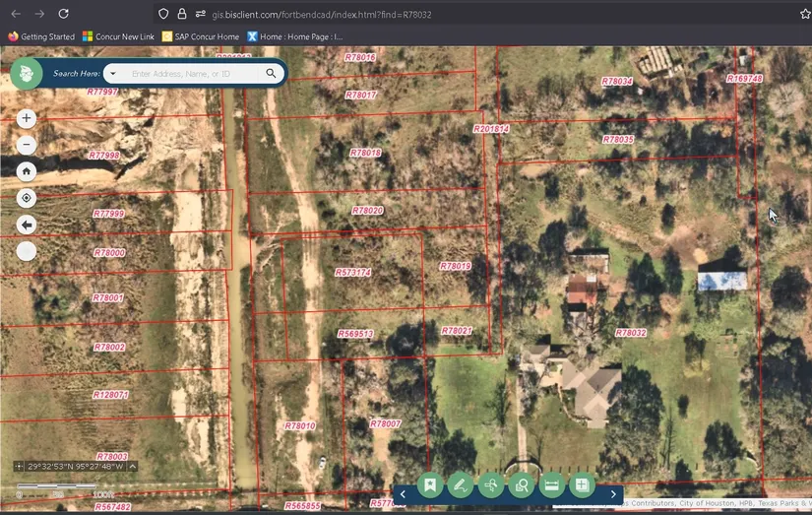
Task: Zoom out on the map
Action: tap(27, 145)
